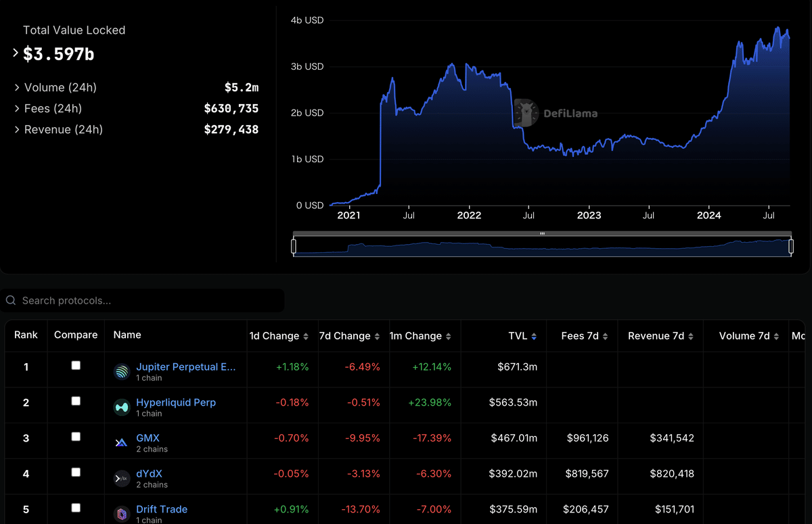This screenshot has height=524, width=812.
Task: Sort by 7d Change arrows icon
Action: tap(377, 337)
